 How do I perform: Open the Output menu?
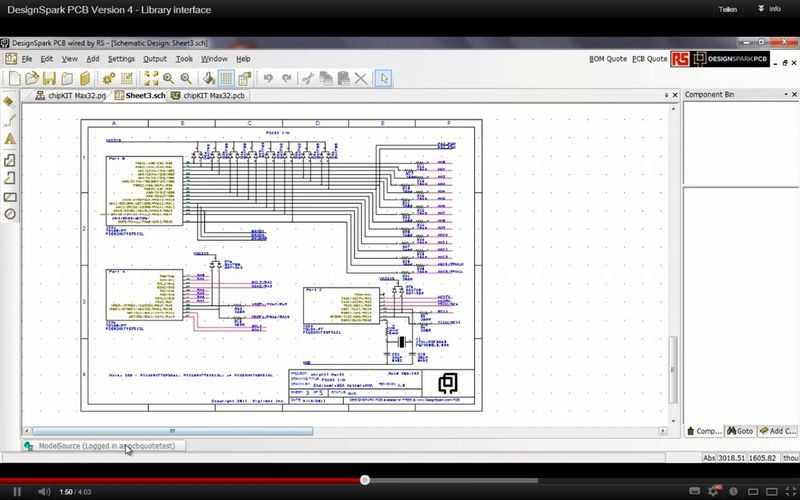(x=155, y=59)
